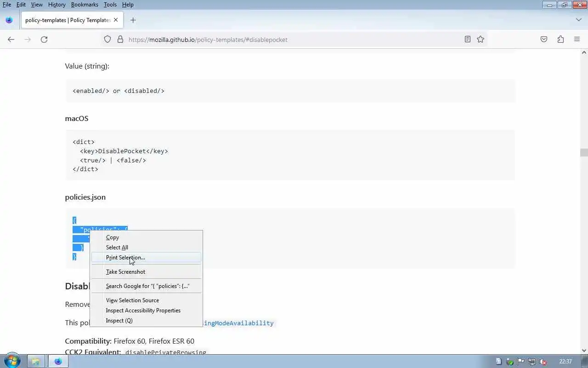Show site security padlock information
The image size is (588, 368).
(x=120, y=40)
